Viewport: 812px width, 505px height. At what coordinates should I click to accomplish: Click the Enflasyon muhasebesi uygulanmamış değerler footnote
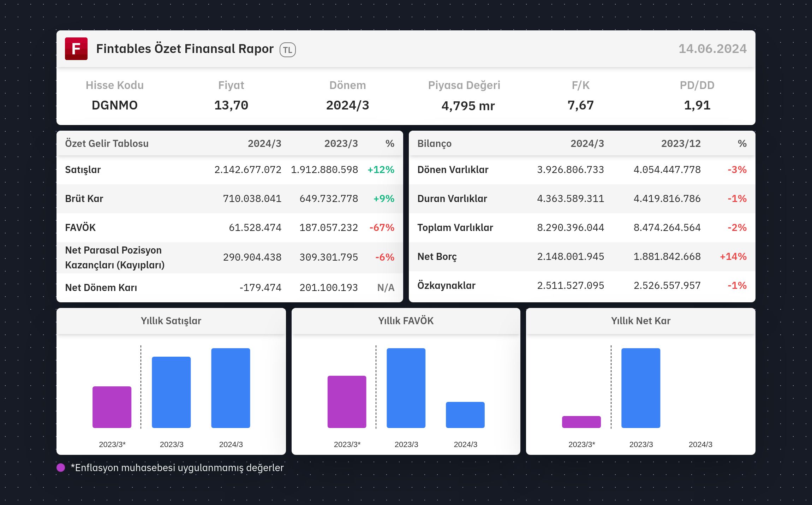pyautogui.click(x=177, y=468)
